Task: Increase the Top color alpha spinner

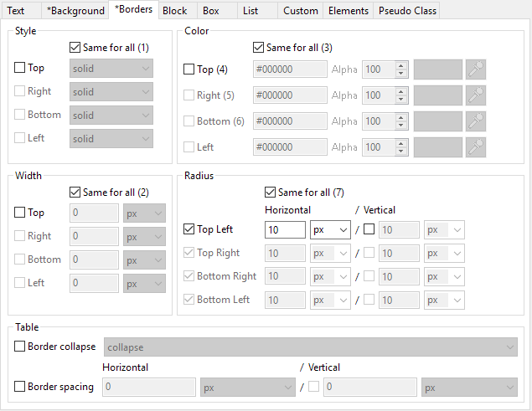Action: point(401,65)
